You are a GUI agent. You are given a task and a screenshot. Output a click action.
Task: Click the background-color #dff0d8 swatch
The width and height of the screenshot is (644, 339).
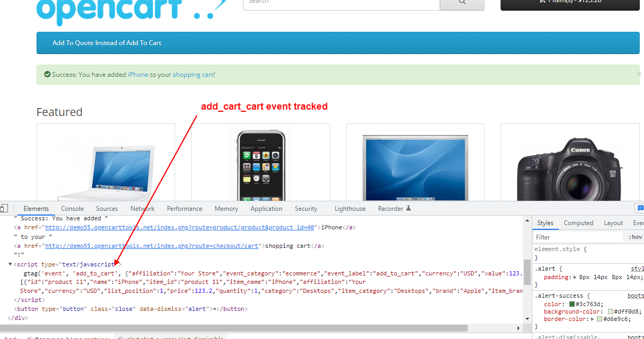pyautogui.click(x=611, y=311)
